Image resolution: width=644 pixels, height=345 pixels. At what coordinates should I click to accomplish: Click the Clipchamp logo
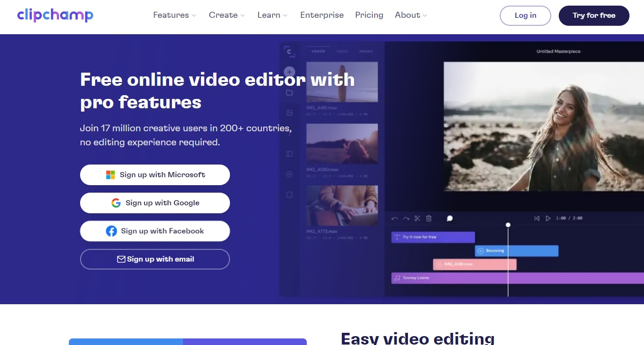click(x=55, y=15)
